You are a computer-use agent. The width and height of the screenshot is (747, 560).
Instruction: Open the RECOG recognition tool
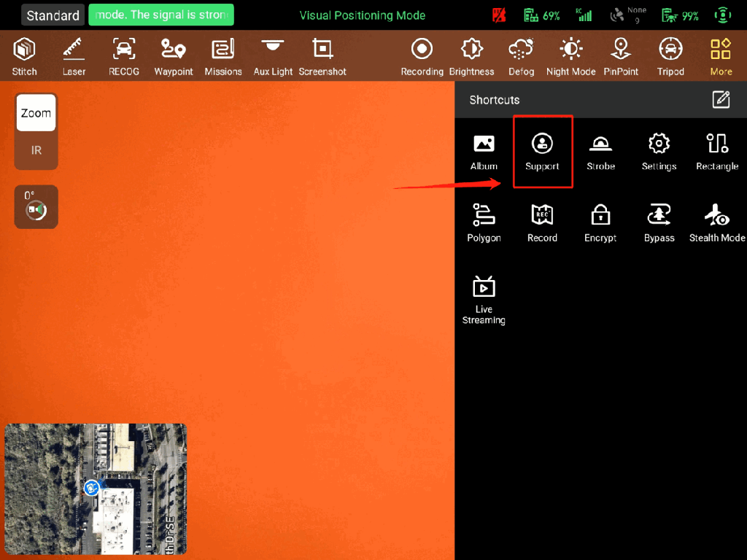pyautogui.click(x=124, y=57)
